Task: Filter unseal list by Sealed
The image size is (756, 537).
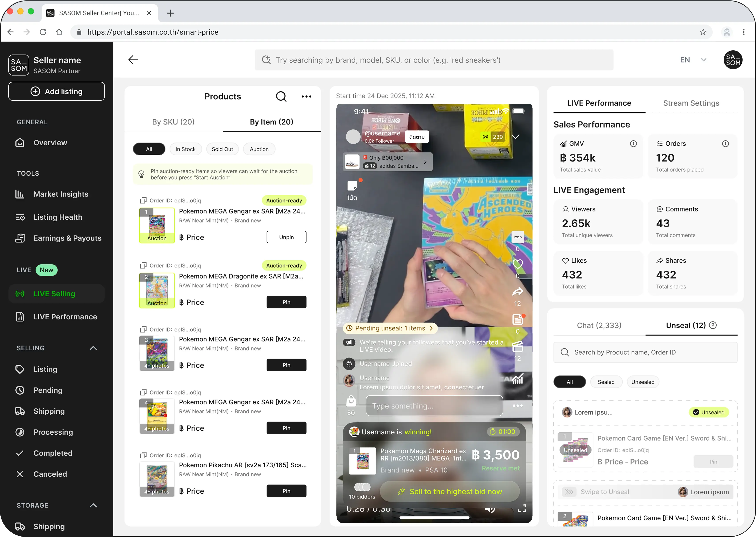Action: point(606,382)
